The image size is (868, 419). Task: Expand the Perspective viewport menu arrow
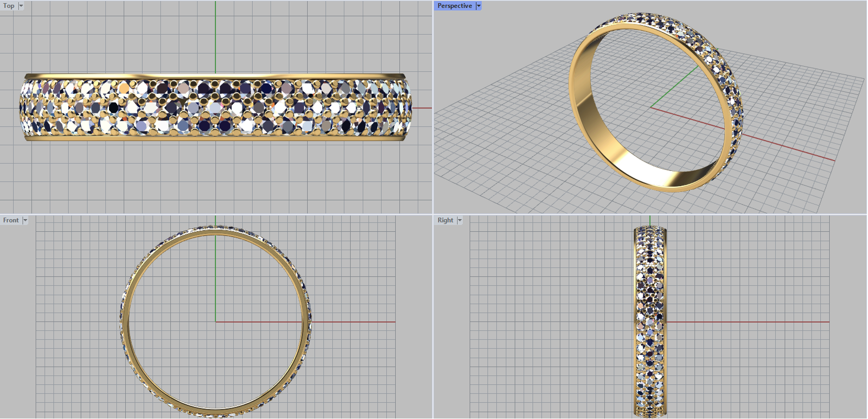pyautogui.click(x=478, y=6)
